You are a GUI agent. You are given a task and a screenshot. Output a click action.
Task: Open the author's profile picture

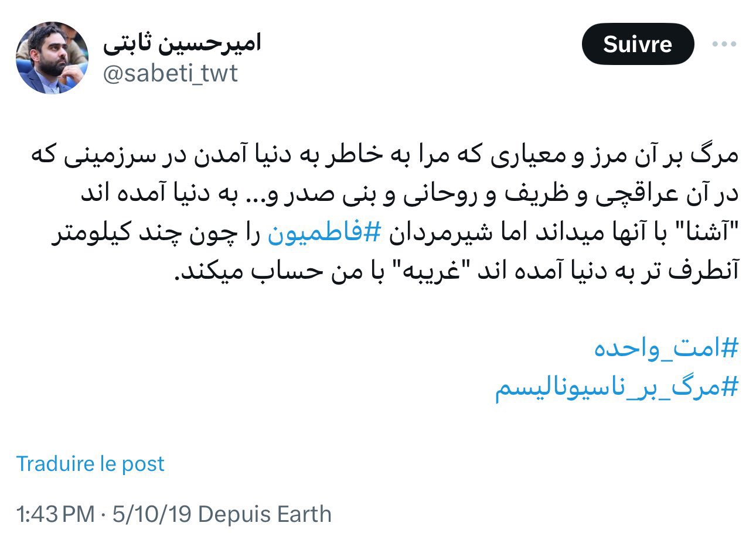click(x=52, y=57)
